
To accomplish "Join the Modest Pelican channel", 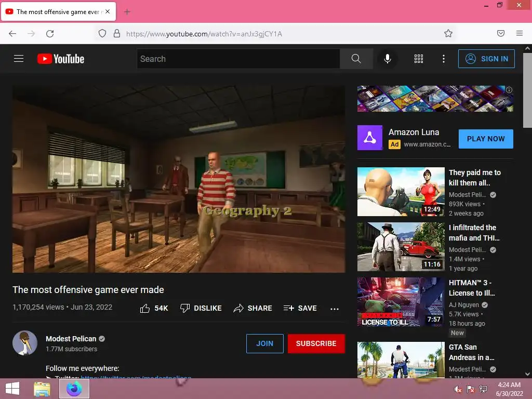I will point(264,343).
